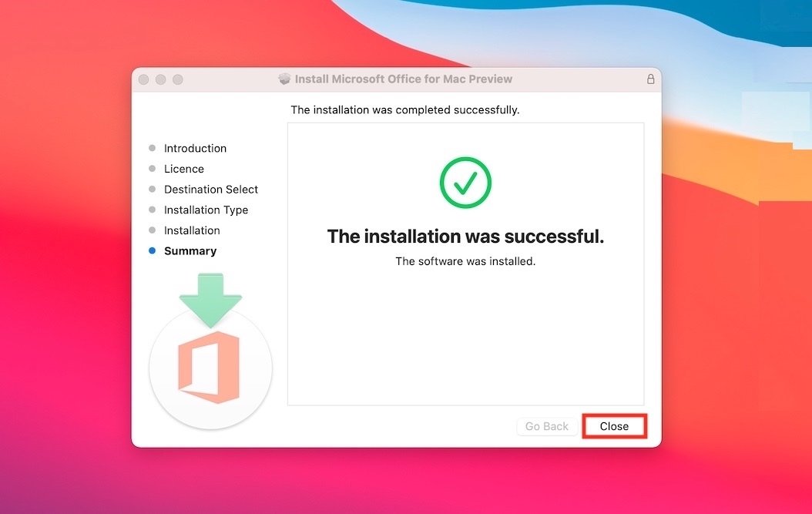
Task: Select the Installation Type step
Action: 206,210
